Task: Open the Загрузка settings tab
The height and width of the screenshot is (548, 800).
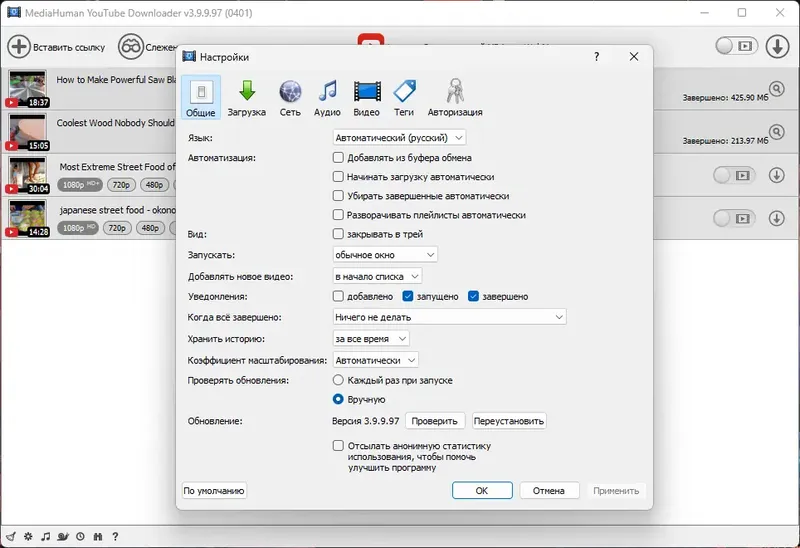Action: pyautogui.click(x=247, y=97)
